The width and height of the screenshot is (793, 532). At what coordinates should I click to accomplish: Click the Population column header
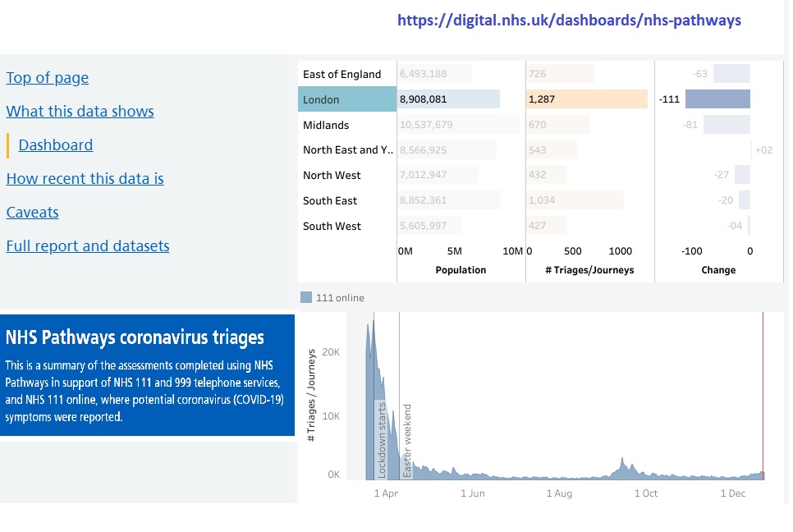461,270
